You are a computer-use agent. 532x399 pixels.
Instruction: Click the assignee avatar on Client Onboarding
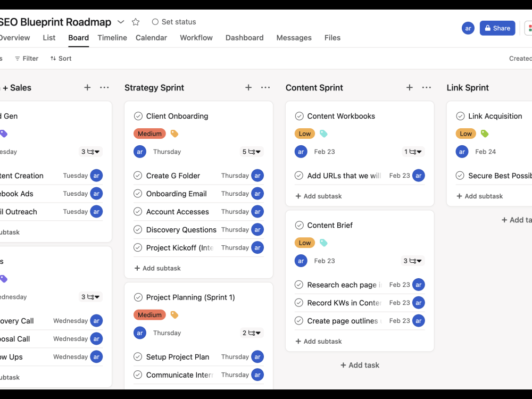pos(139,152)
